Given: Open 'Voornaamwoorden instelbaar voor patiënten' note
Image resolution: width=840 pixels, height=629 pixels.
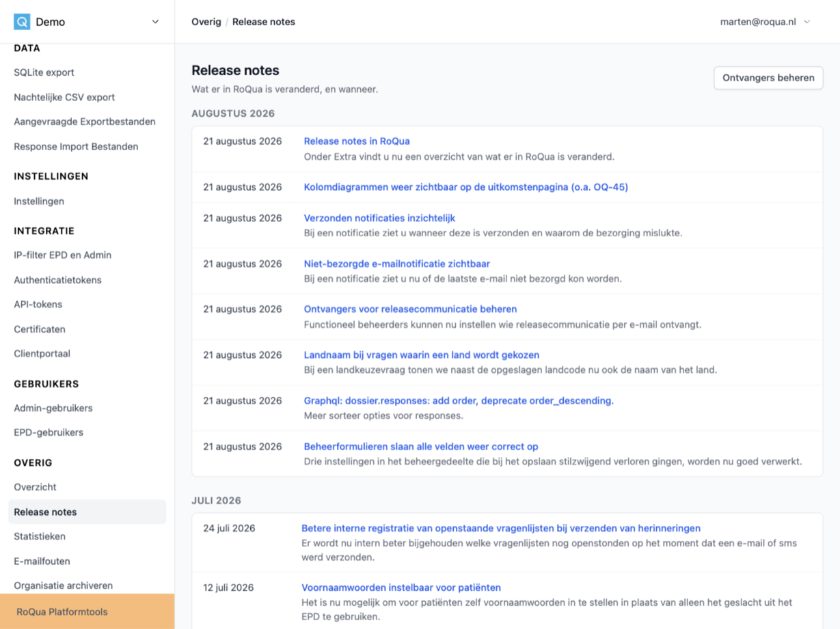Looking at the screenshot, I should pyautogui.click(x=401, y=587).
